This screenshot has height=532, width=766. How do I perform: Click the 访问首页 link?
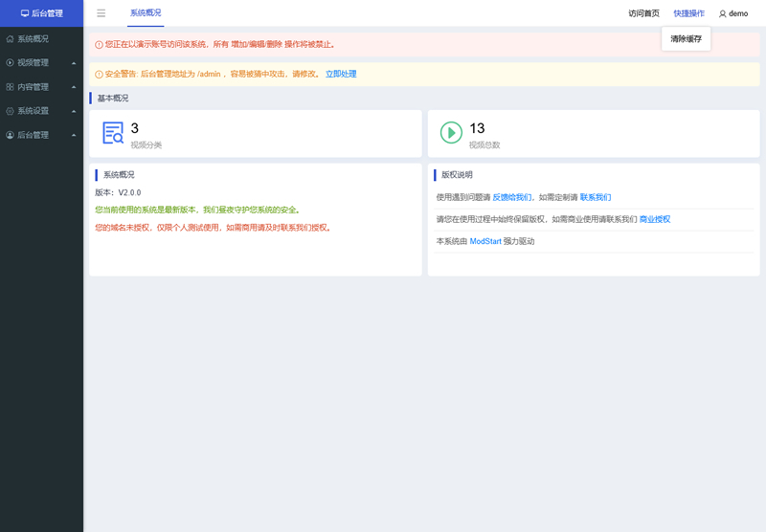tap(643, 13)
